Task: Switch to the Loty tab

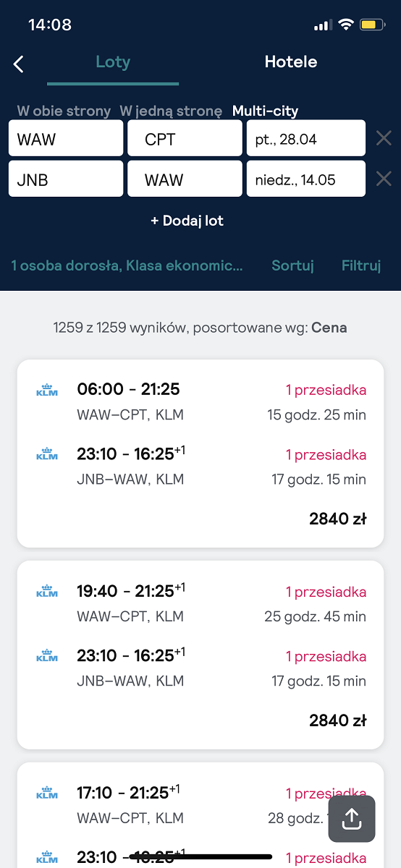Action: pyautogui.click(x=113, y=62)
